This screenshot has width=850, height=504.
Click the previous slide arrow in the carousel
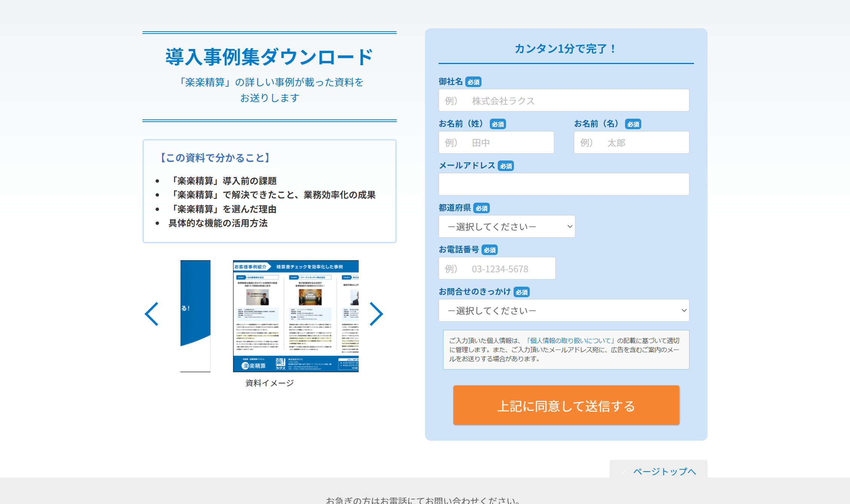151,314
